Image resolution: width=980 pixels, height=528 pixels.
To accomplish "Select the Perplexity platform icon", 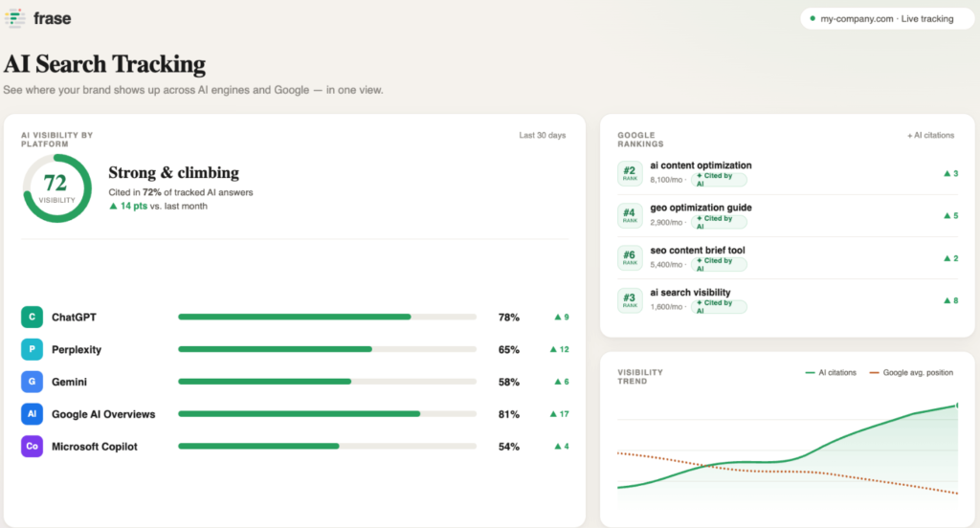I will [x=32, y=349].
